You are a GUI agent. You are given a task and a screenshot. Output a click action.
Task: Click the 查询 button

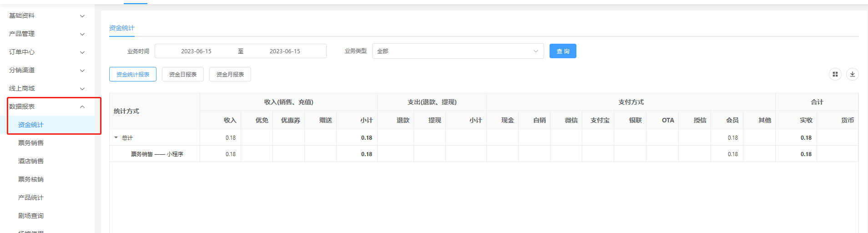click(562, 51)
